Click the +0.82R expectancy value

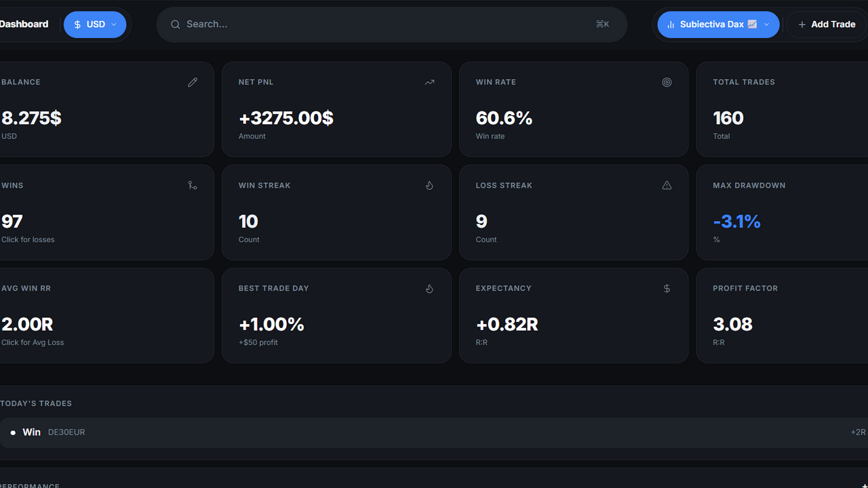point(507,325)
